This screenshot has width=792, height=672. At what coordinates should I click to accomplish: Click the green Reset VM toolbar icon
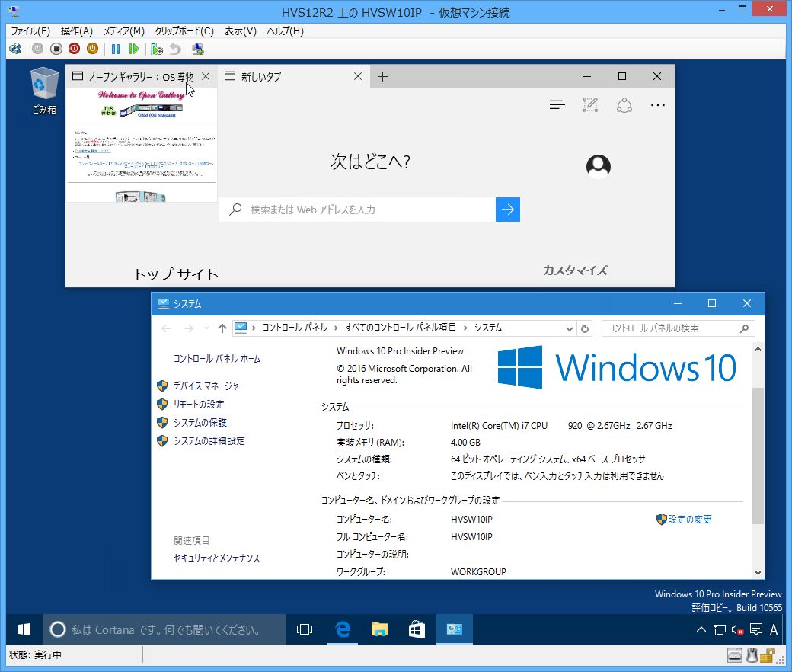coord(134,49)
